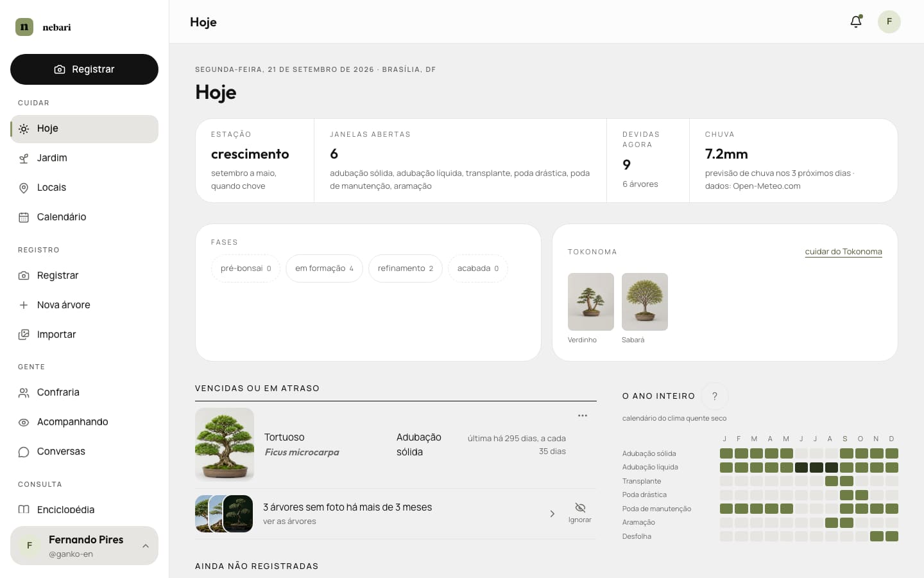924x578 pixels.
Task: Toggle the pré-bonsai phase filter
Action: (x=246, y=268)
